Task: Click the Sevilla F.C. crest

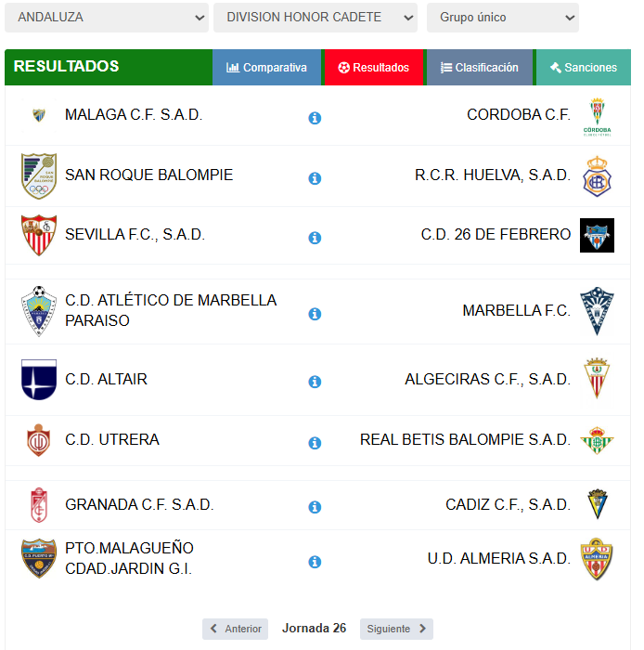Action: [x=39, y=235]
